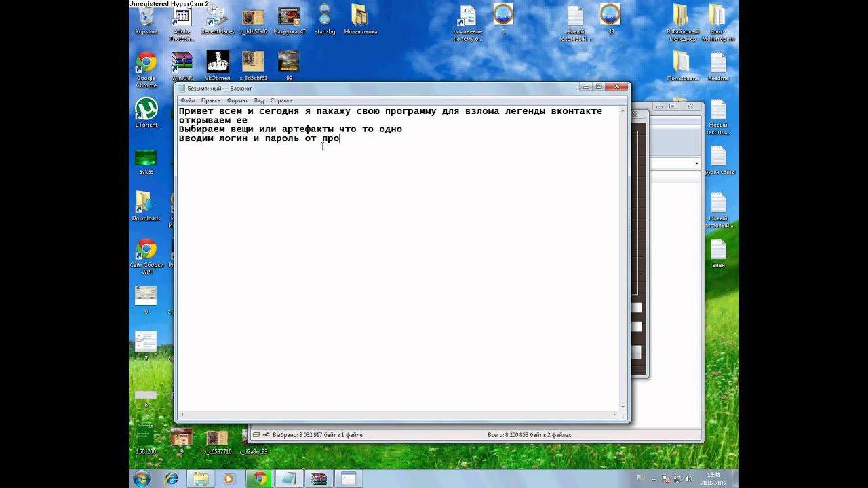Open the WinRAR desktop shortcut
Image resolution: width=868 pixels, height=488 pixels.
182,66
